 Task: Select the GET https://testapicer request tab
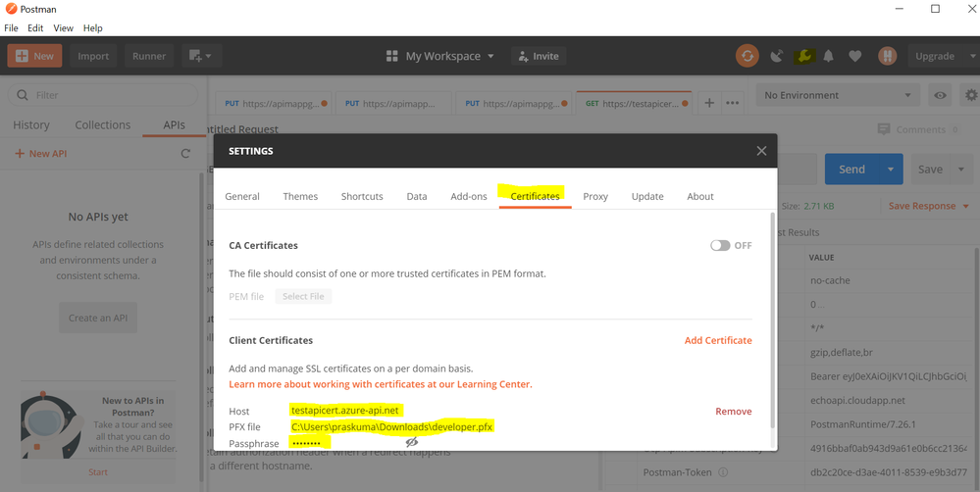point(633,103)
